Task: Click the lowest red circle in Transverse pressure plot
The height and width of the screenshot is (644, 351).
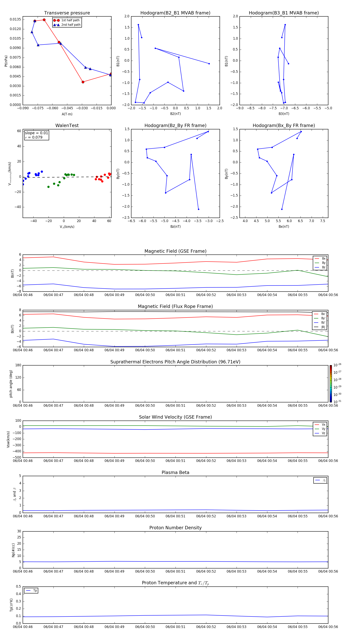Action: (x=83, y=82)
